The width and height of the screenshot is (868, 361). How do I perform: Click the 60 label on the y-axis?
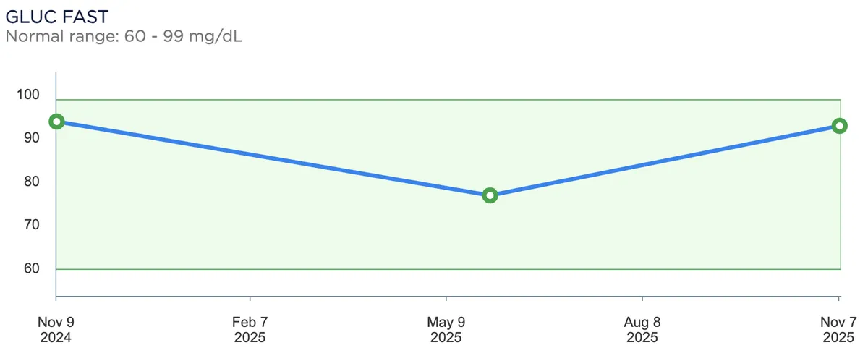click(x=30, y=268)
